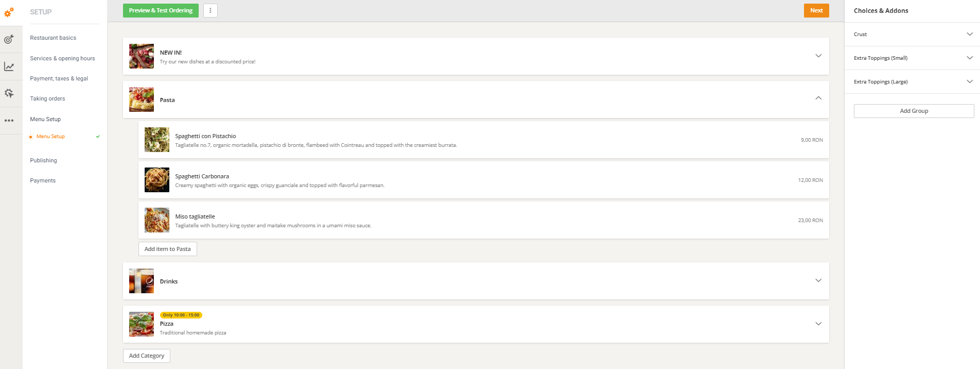The image size is (980, 369).
Task: Select the orange Menu Setup sub-item
Action: (x=50, y=137)
